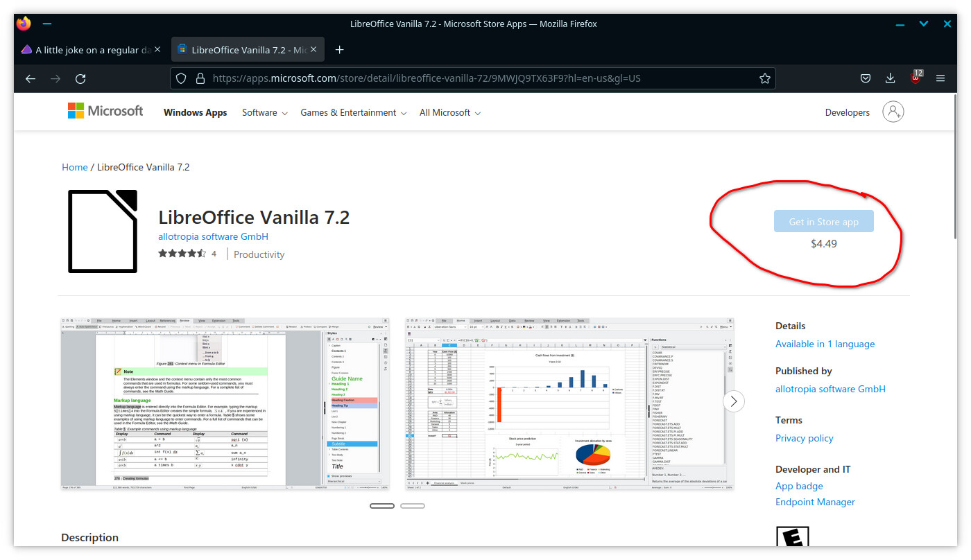Expand the Software dropdown menu

tap(264, 112)
